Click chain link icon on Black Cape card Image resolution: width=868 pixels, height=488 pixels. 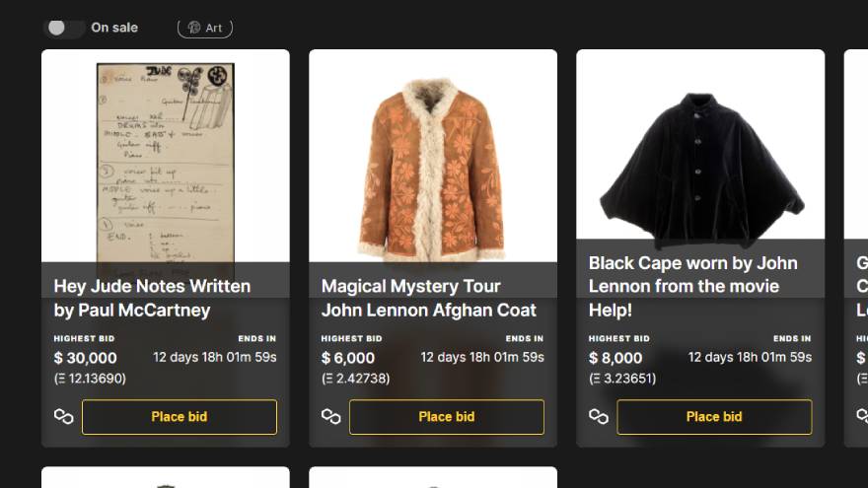[599, 416]
